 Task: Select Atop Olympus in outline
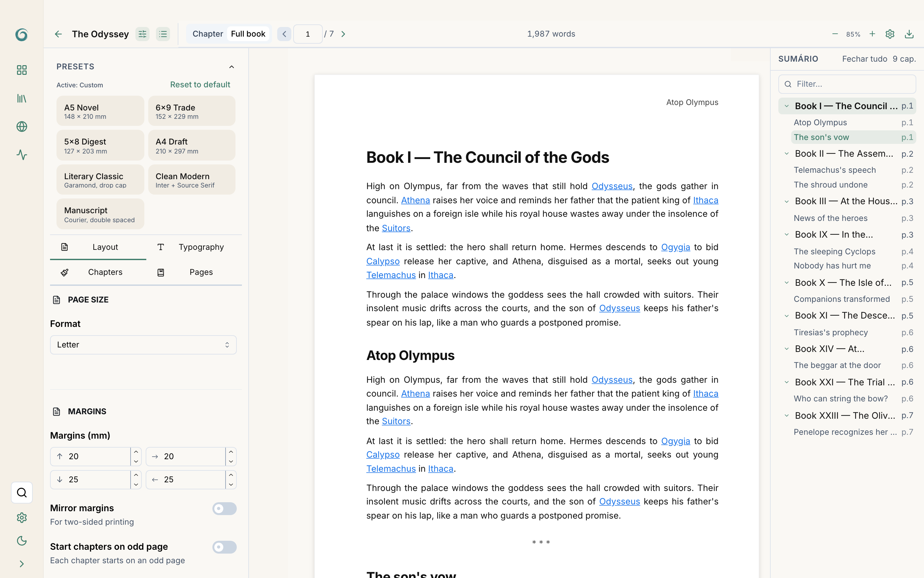[x=853, y=123]
